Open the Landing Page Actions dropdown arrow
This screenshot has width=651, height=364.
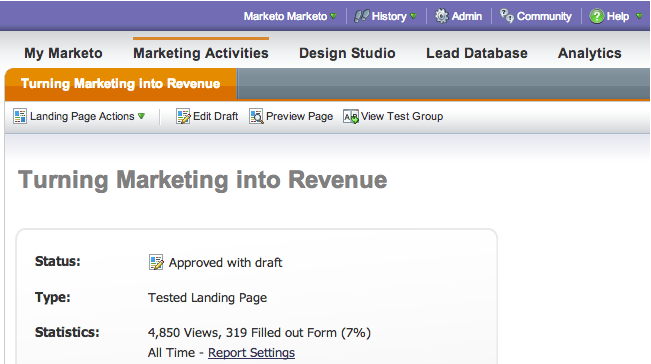click(x=142, y=116)
